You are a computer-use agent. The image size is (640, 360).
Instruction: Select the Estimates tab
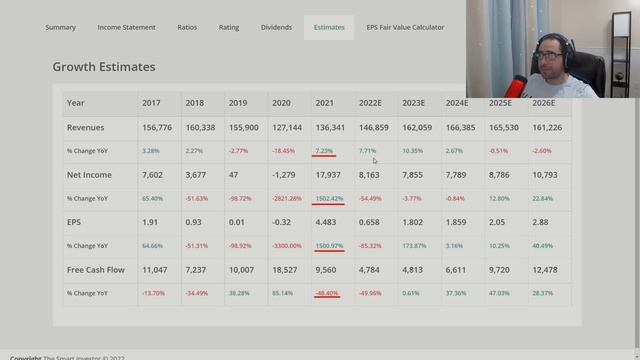[x=329, y=27]
